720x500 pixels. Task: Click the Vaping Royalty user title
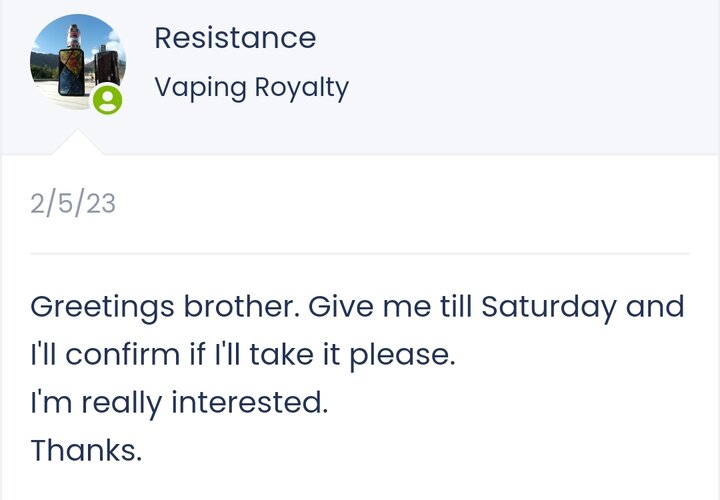pyautogui.click(x=251, y=87)
